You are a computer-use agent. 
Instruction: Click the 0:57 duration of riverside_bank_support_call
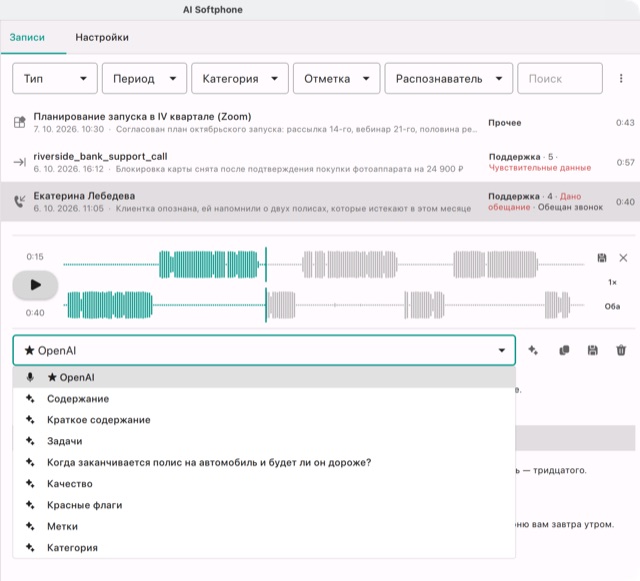coord(625,163)
